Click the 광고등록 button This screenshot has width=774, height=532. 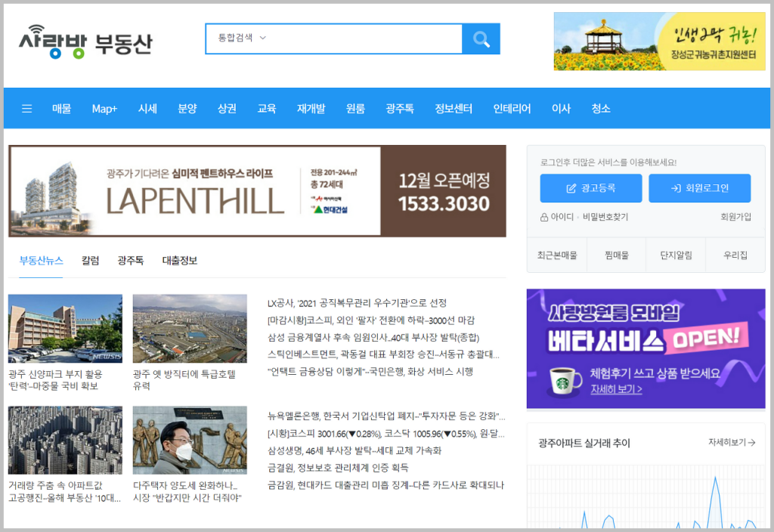[x=591, y=188]
